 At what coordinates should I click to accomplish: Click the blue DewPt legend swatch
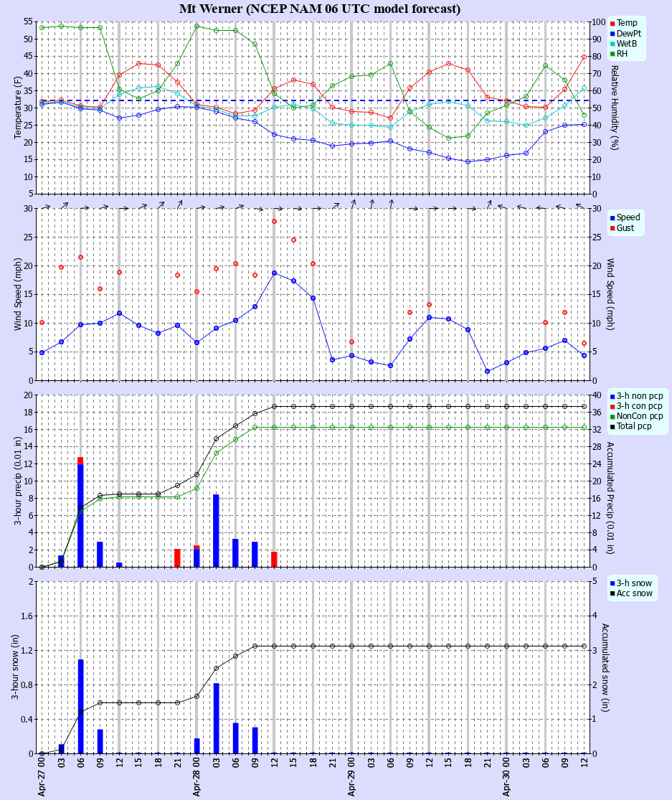click(612, 34)
